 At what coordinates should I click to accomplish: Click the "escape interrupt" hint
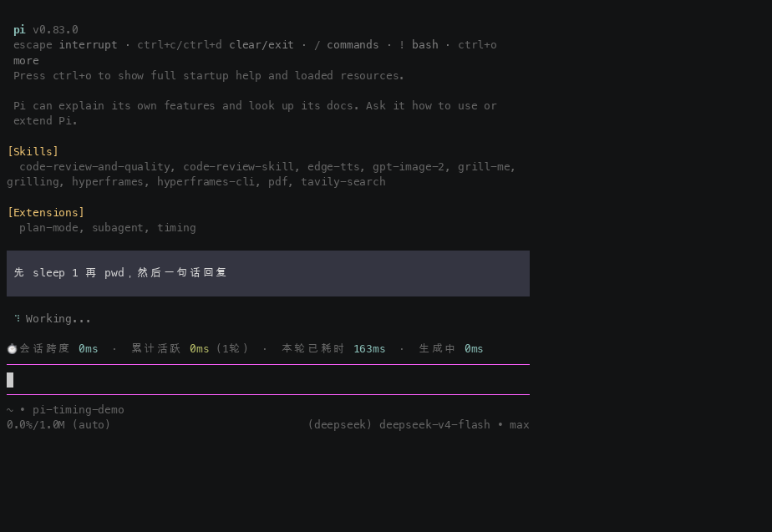click(65, 45)
